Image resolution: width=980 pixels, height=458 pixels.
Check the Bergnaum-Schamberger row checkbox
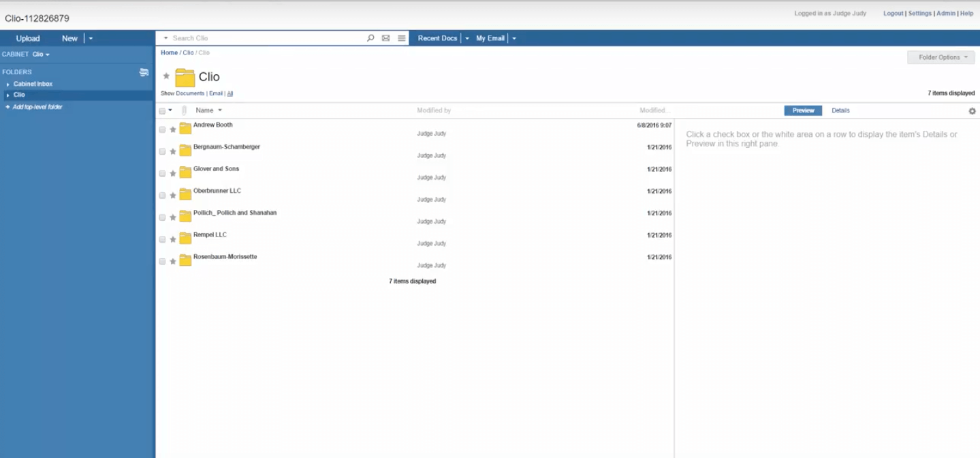pyautogui.click(x=162, y=151)
